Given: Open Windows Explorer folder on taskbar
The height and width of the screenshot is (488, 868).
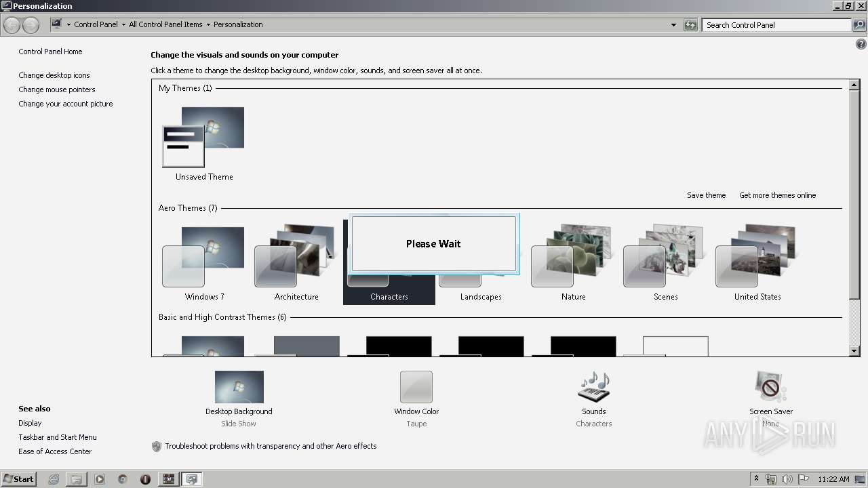Looking at the screenshot, I should pyautogui.click(x=77, y=479).
